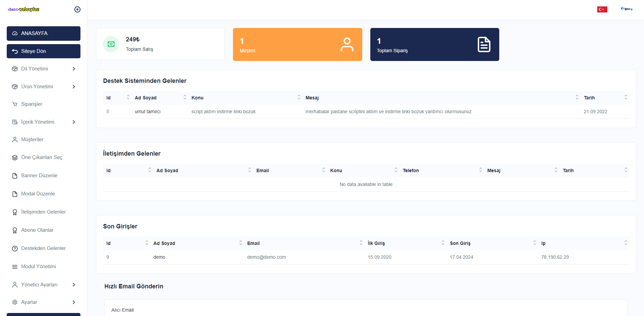Viewport: 644px width, 316px height.
Task: Expand the Dil Yönetimi submenu
Action: (x=74, y=69)
